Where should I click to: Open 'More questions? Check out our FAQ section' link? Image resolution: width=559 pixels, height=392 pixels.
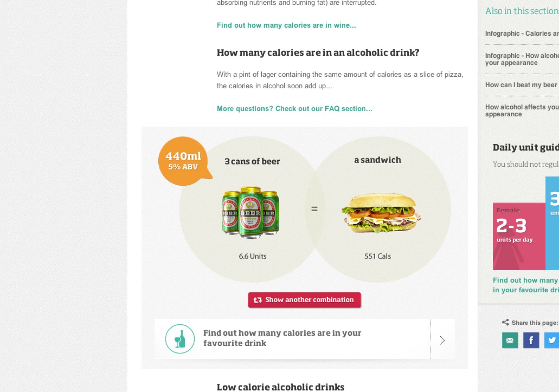(x=294, y=109)
